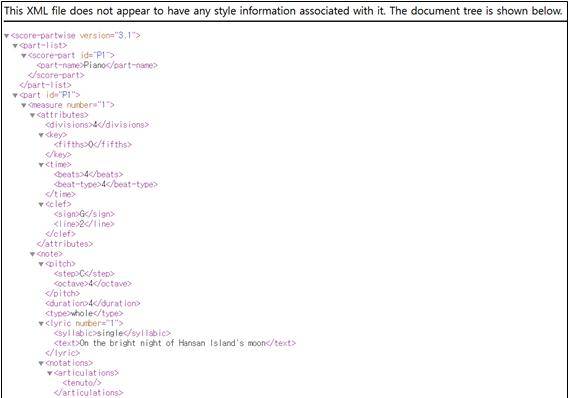568x398 pixels.
Task: Collapse the pitch node triangle
Action: tap(41, 264)
